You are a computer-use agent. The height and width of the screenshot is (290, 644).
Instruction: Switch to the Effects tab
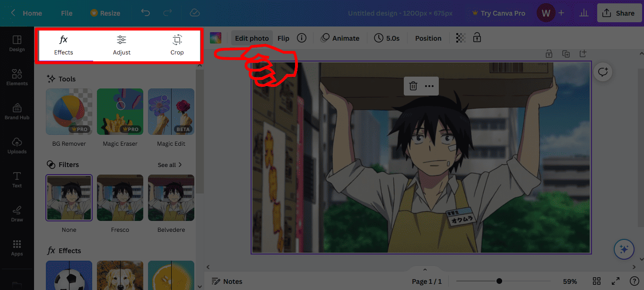64,45
